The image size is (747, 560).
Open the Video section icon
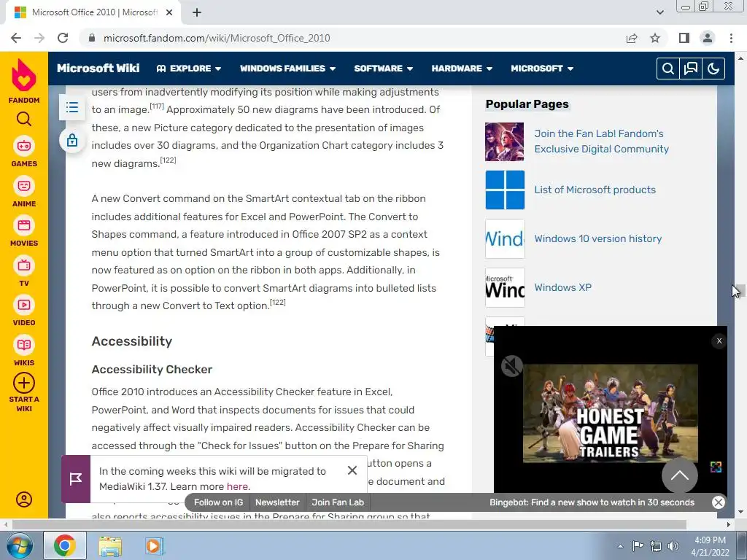[24, 305]
